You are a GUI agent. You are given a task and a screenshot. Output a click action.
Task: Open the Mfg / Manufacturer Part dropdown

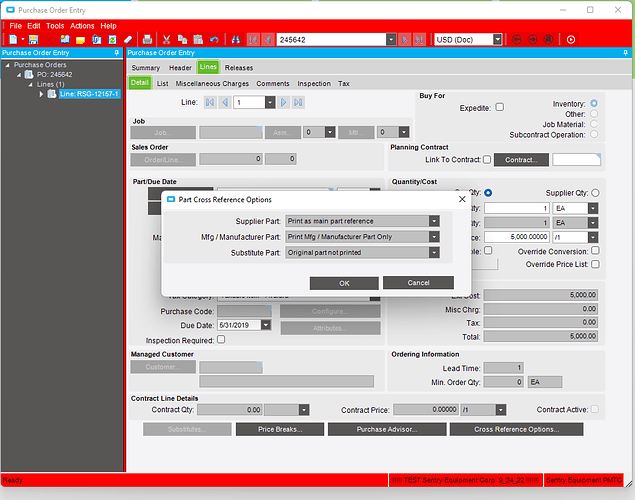point(434,237)
